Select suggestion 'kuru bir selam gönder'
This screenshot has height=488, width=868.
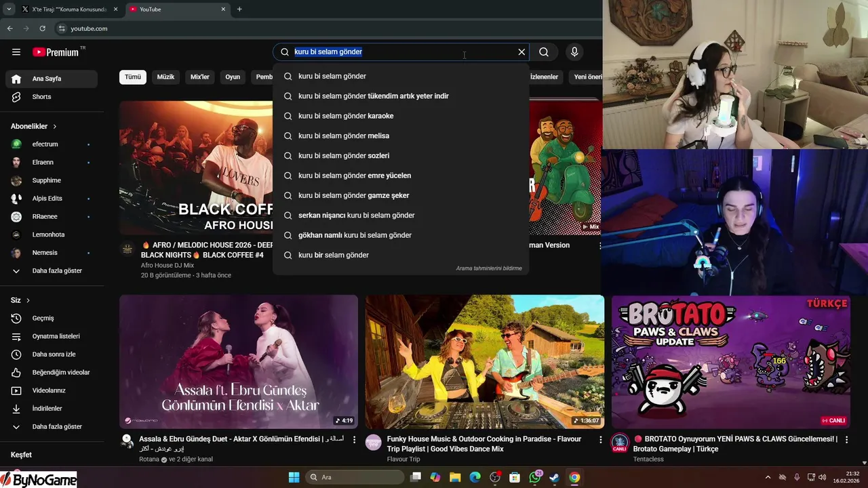pyautogui.click(x=401, y=255)
